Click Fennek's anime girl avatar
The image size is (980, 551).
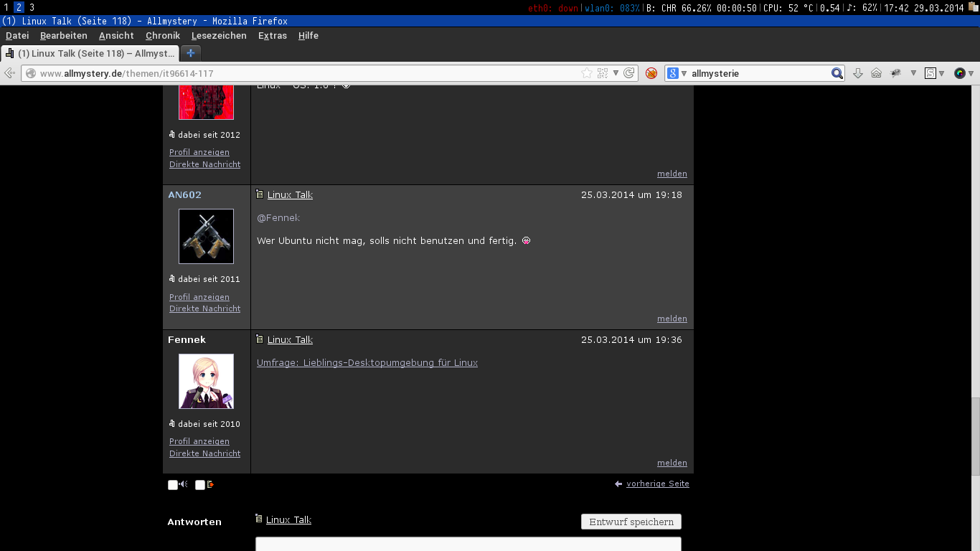[x=206, y=381]
